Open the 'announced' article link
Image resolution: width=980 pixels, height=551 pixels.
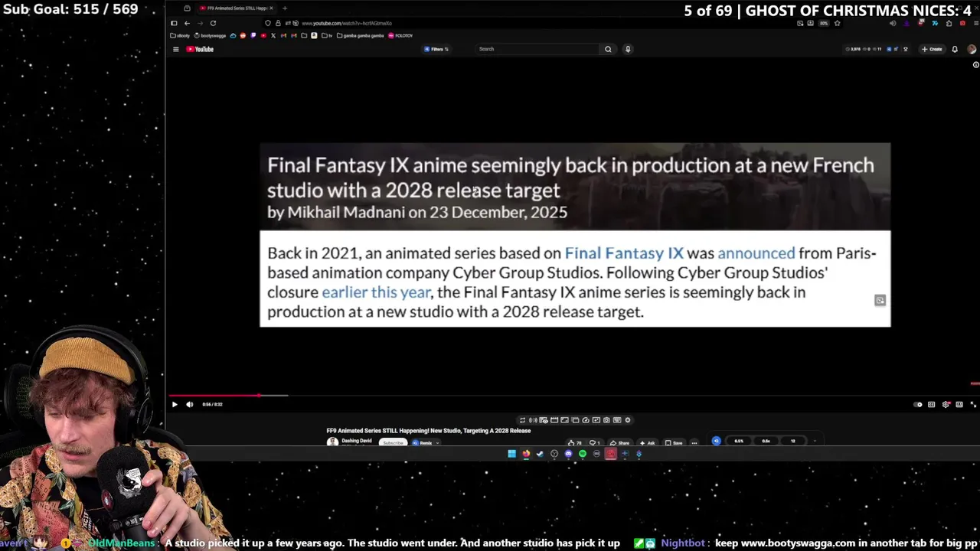(756, 253)
